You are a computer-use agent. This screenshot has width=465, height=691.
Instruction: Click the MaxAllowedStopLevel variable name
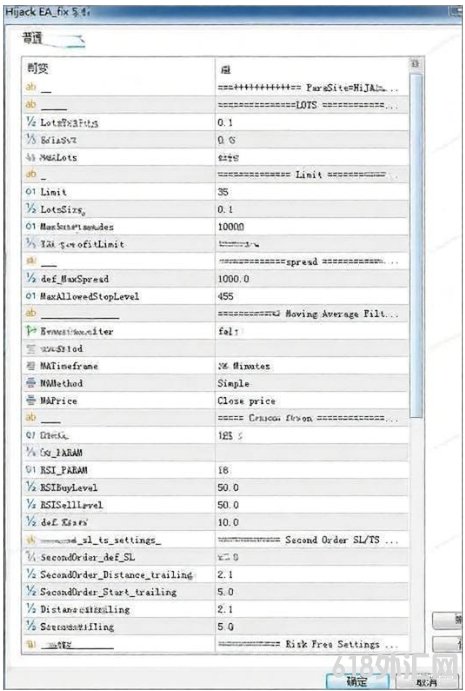(89, 296)
